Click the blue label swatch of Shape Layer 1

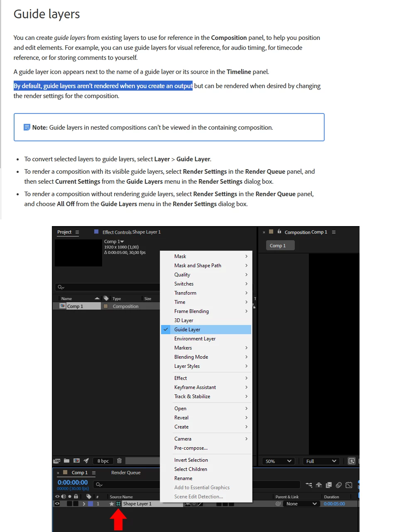tap(91, 504)
